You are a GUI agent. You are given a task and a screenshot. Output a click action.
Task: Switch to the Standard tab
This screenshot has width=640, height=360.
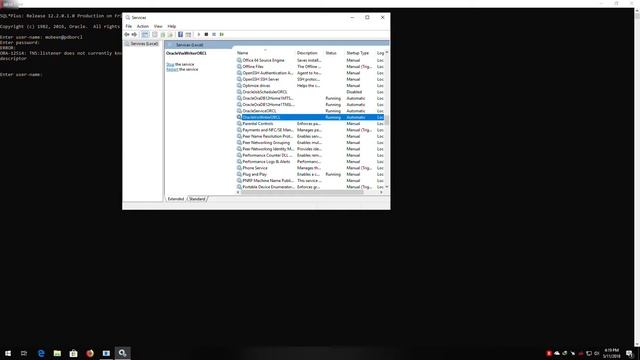pos(197,199)
